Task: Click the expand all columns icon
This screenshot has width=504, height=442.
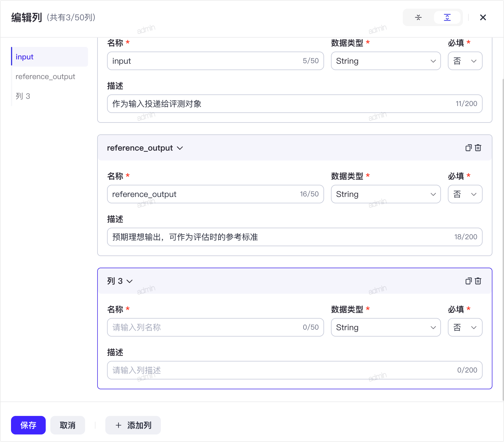Action: [x=447, y=17]
